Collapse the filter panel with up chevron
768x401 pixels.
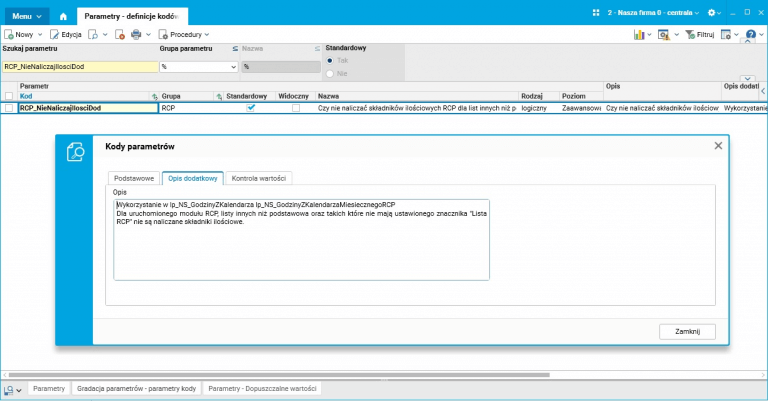[x=747, y=42]
